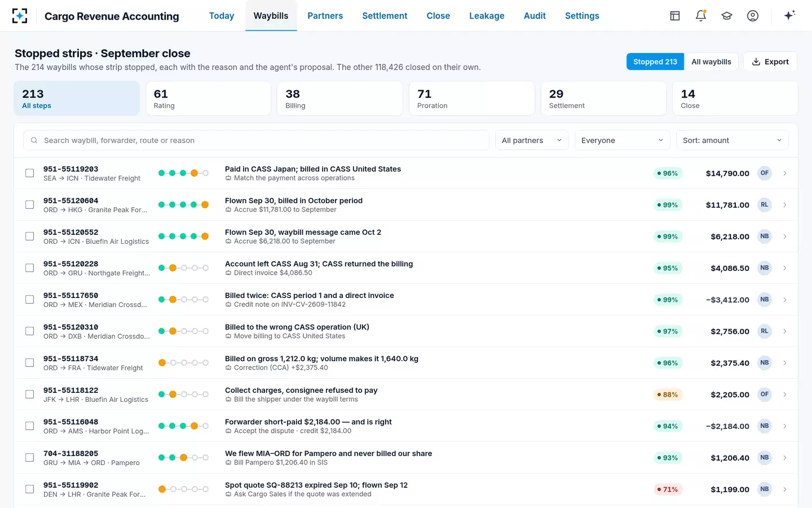This screenshot has width=812, height=508.
Task: Click the RL avatar on waybill 951-55120310
Action: click(x=765, y=331)
